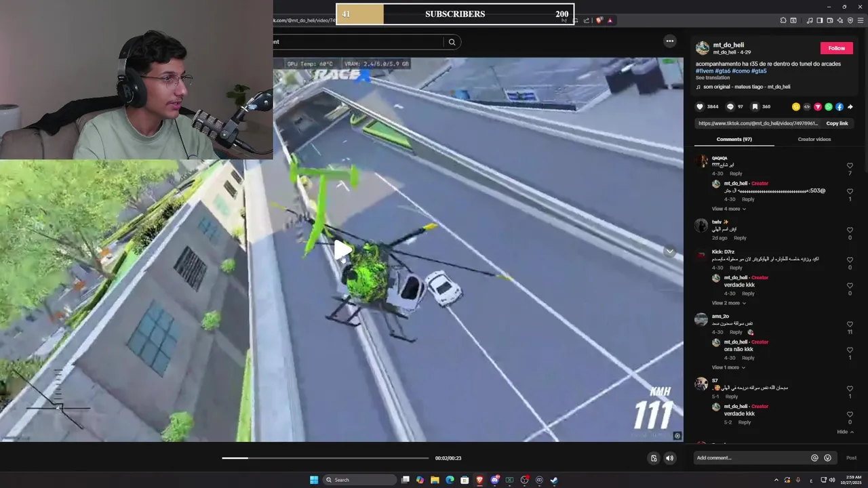Open Steam from the taskbar

click(x=554, y=480)
